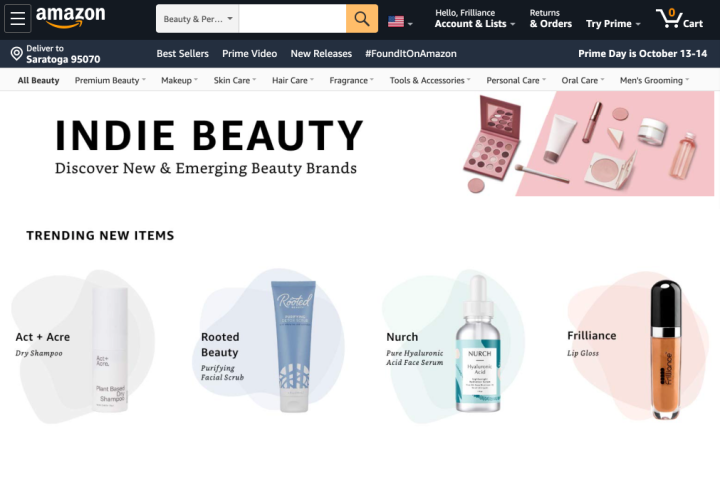The height and width of the screenshot is (480, 720).
Task: Open the #FoundItOnAmazon link
Action: [x=411, y=54]
